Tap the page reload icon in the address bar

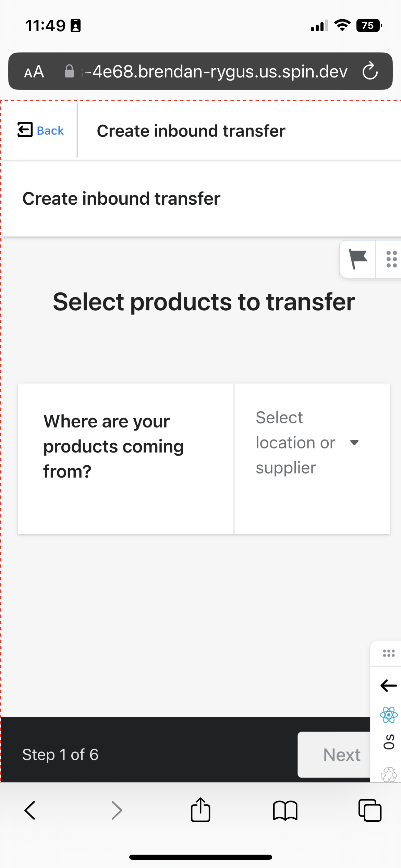(370, 71)
